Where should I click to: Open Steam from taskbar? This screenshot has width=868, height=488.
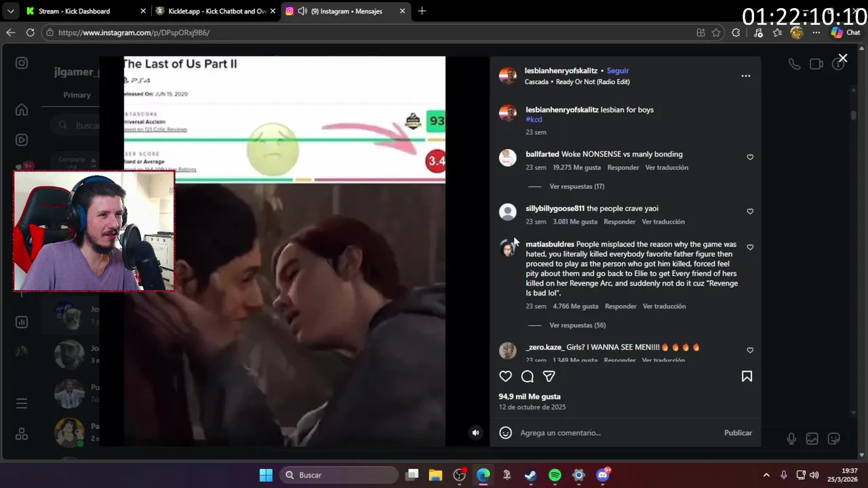(531, 475)
